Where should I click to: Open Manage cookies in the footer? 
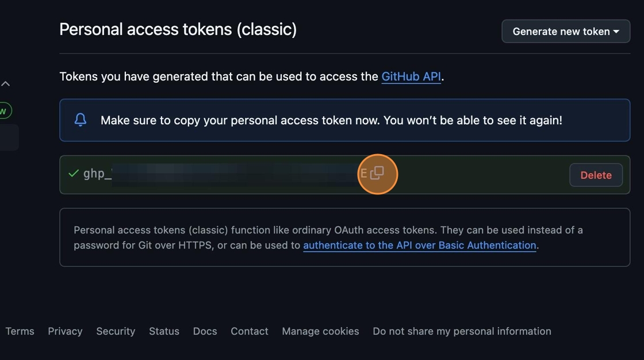320,331
